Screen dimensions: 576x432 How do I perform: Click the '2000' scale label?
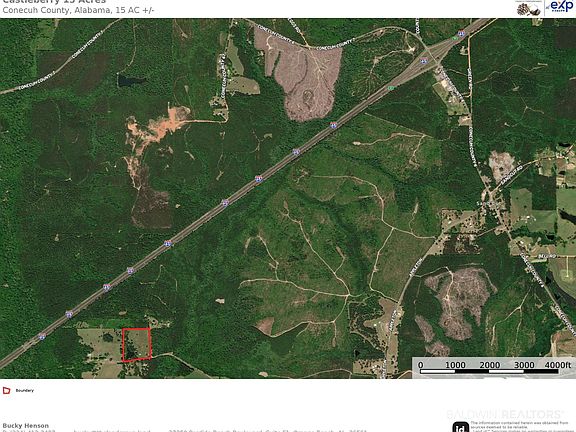pos(489,365)
